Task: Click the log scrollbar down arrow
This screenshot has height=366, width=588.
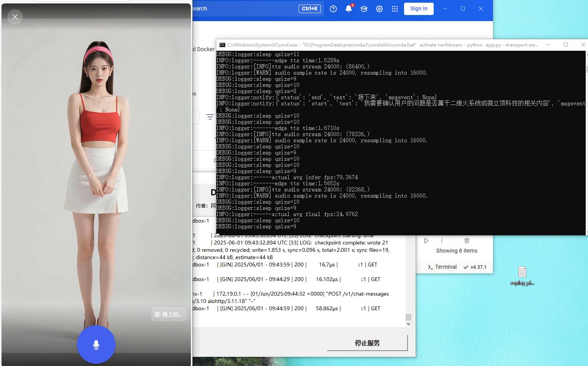Action: pyautogui.click(x=408, y=324)
